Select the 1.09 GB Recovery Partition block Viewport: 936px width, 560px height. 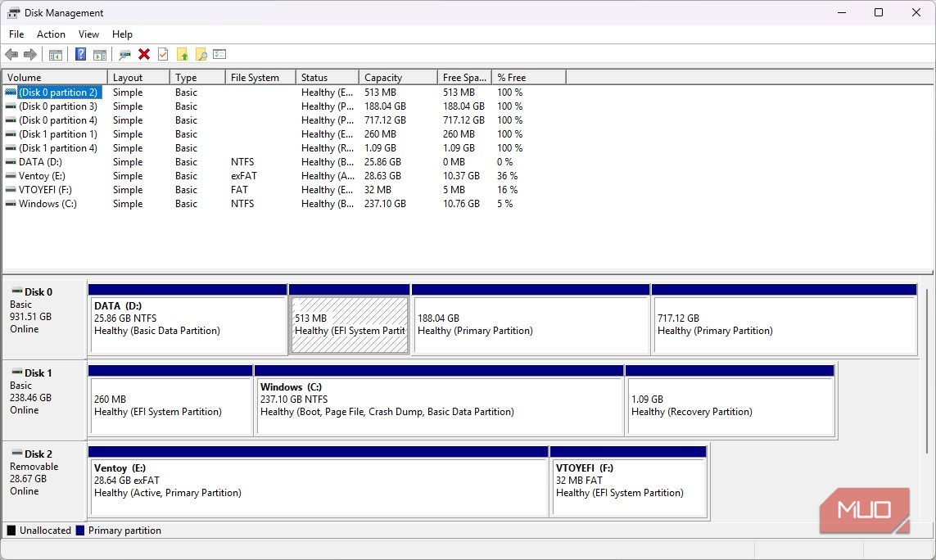730,400
